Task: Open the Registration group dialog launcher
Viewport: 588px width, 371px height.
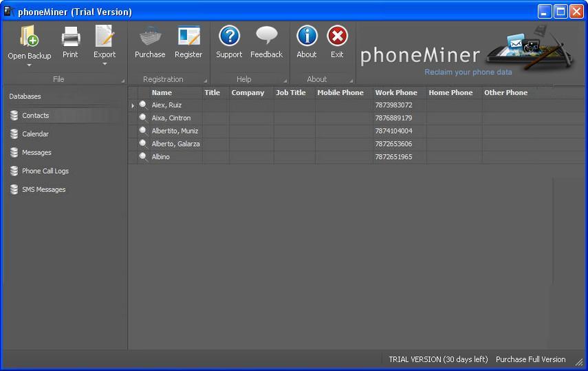Action: (x=206, y=81)
